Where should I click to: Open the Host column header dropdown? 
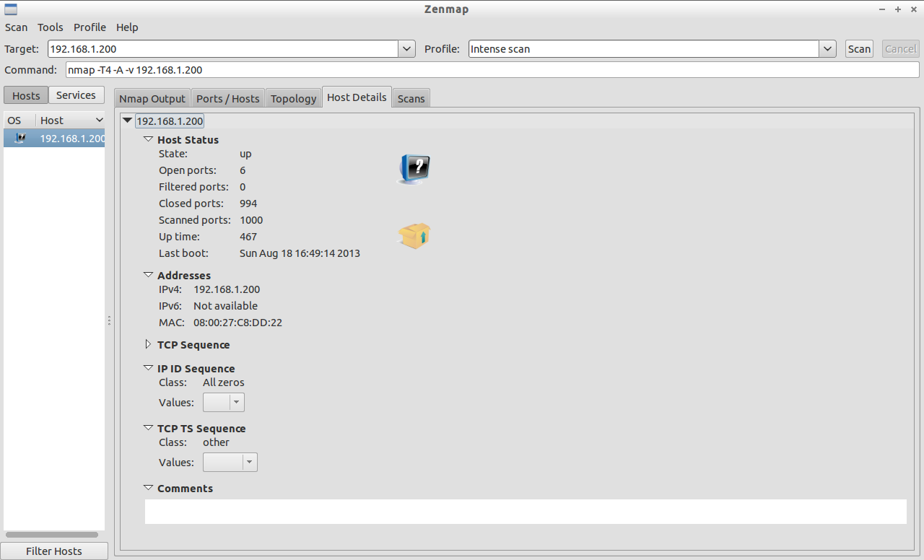click(x=99, y=120)
